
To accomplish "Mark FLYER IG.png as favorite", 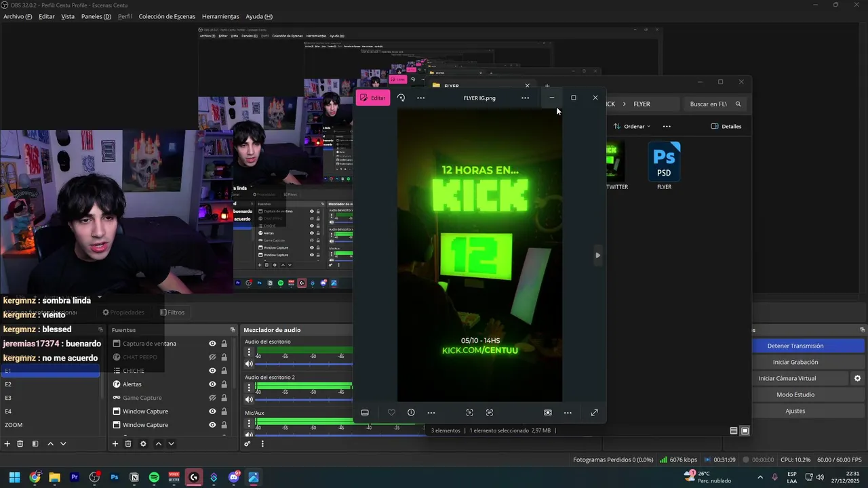I will click(x=391, y=413).
